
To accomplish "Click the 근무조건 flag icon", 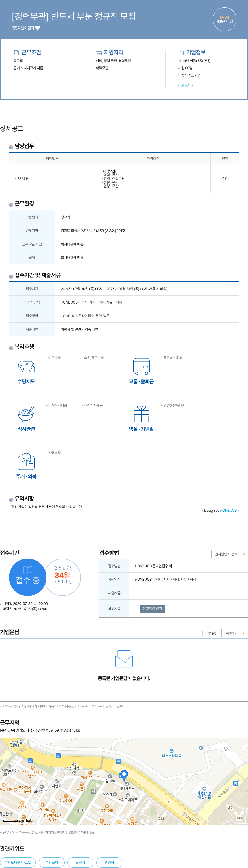I will 16,53.
